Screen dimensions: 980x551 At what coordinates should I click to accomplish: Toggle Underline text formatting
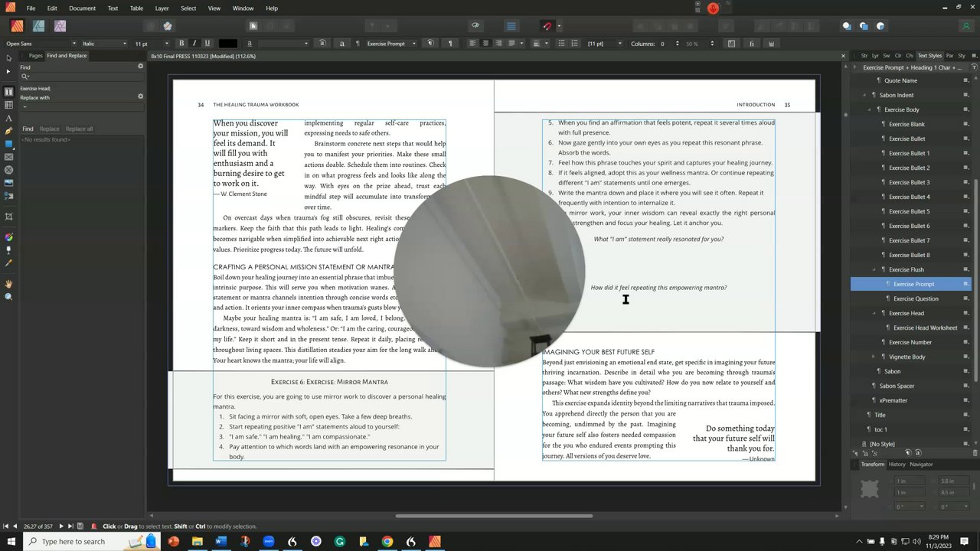tap(207, 44)
